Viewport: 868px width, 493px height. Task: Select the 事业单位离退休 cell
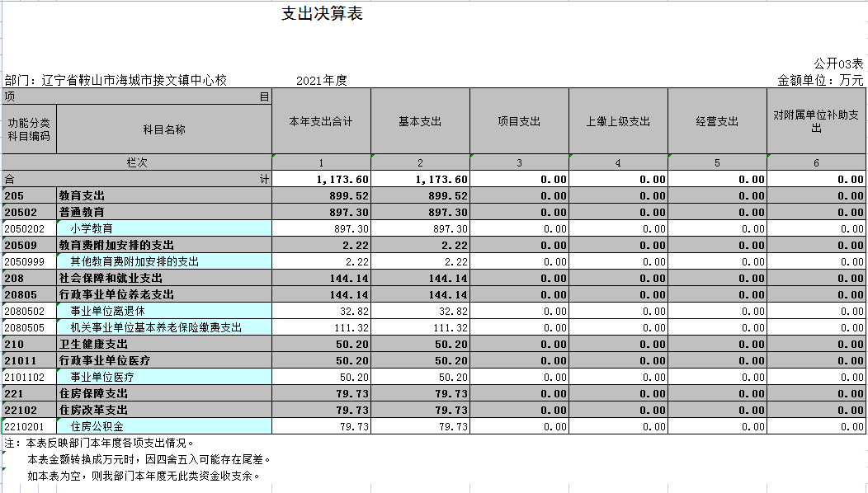164,311
